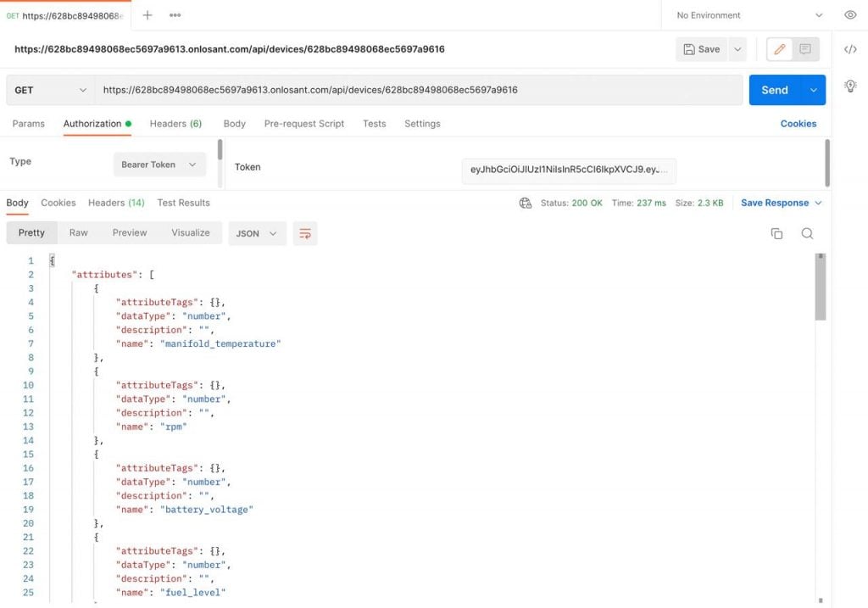The image size is (868, 608).
Task: Expand the GET method dropdown
Action: [51, 90]
